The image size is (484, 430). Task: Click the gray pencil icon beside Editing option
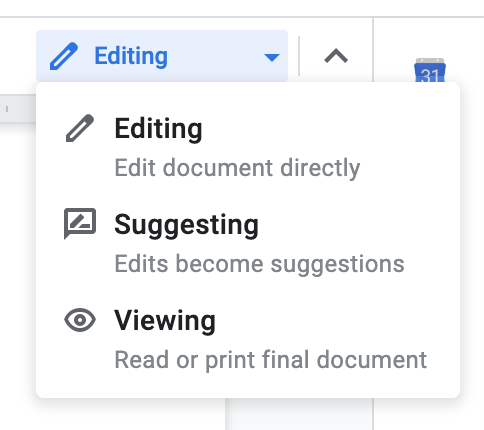tap(80, 128)
